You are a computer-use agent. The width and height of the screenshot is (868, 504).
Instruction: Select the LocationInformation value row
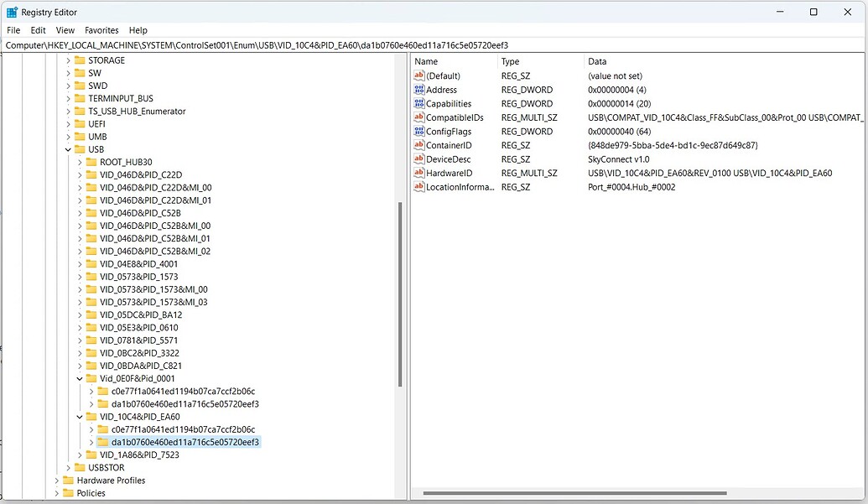(460, 187)
